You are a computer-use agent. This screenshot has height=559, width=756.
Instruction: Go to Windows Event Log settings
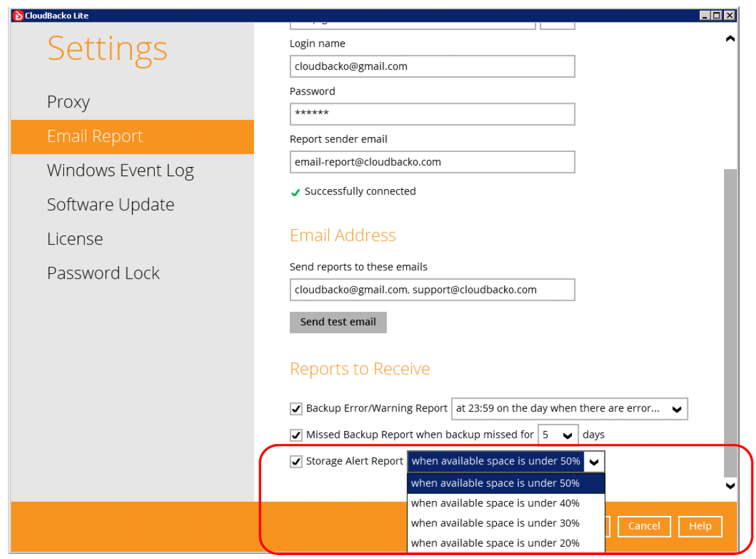coord(121,171)
